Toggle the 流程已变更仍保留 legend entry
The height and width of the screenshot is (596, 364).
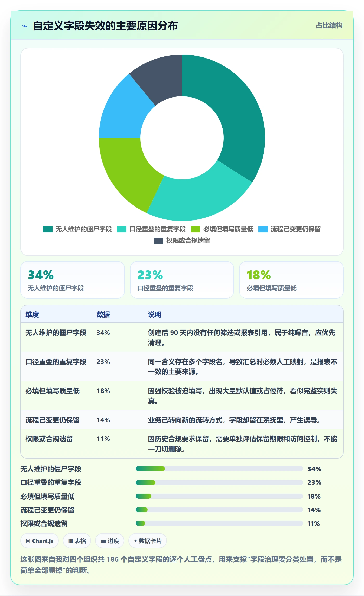tap(290, 229)
